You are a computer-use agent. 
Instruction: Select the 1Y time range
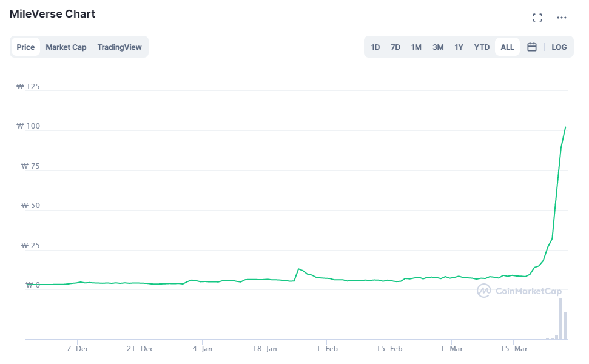tap(459, 47)
